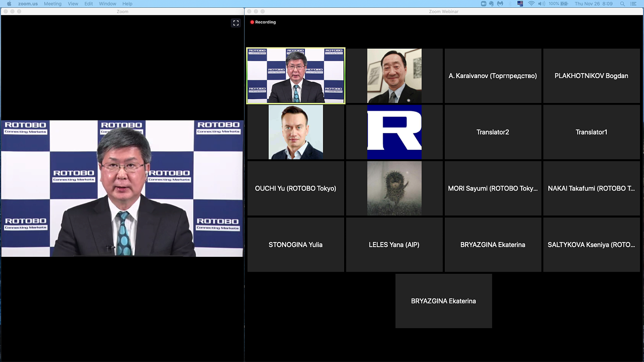Select BRYAZGINA Ekaterina tile beside LELES Yana
The image size is (644, 362).
click(x=493, y=245)
